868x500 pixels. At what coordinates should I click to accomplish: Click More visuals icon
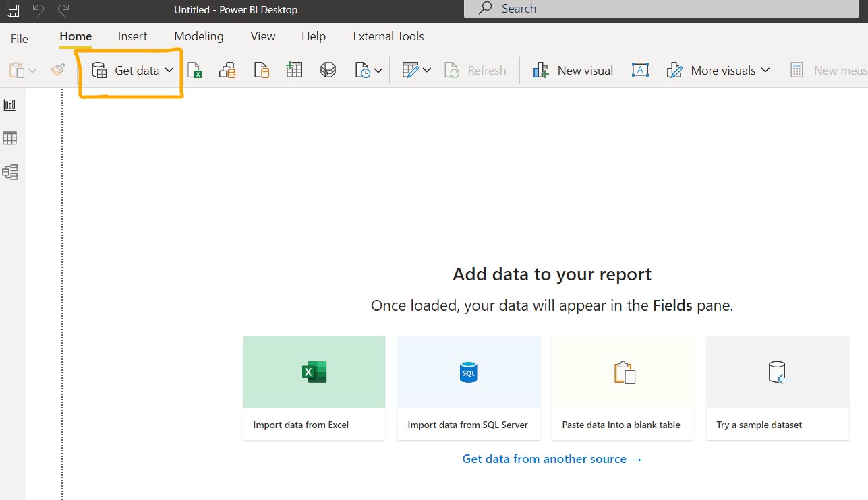pyautogui.click(x=674, y=70)
